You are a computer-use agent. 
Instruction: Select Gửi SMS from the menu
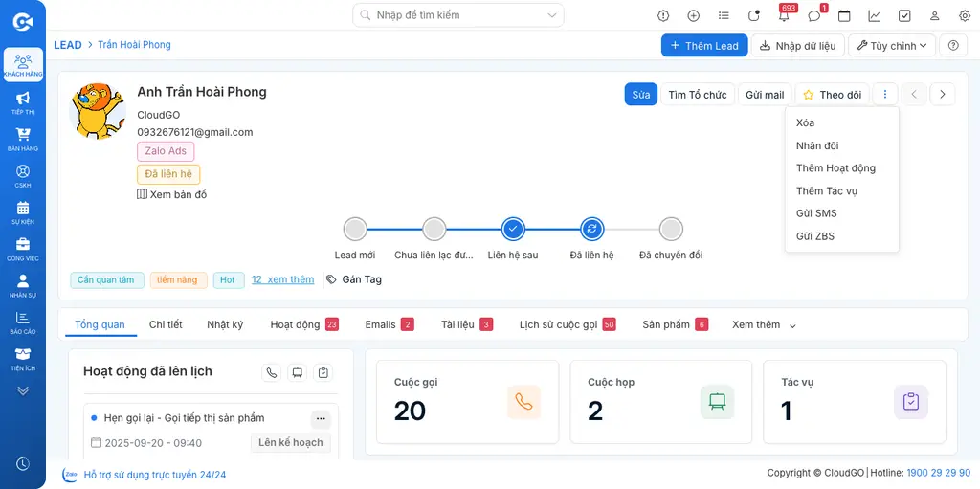[842, 213]
